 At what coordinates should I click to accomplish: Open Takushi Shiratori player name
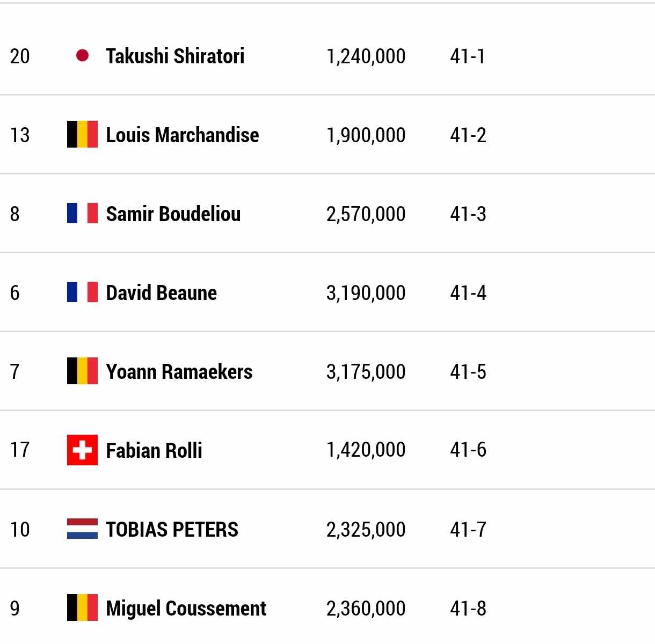pyautogui.click(x=175, y=56)
